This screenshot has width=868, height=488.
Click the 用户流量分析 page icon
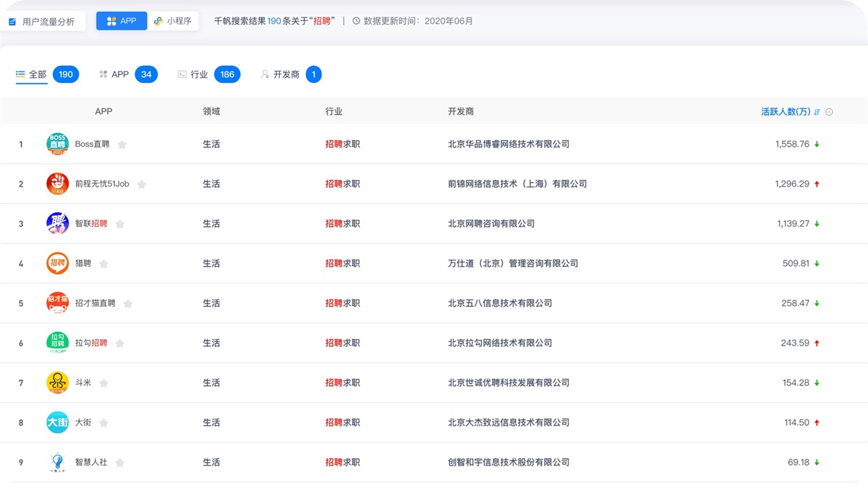tap(12, 22)
